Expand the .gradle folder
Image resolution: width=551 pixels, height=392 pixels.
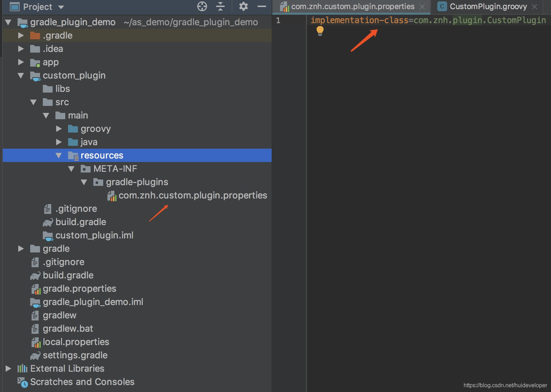point(21,35)
